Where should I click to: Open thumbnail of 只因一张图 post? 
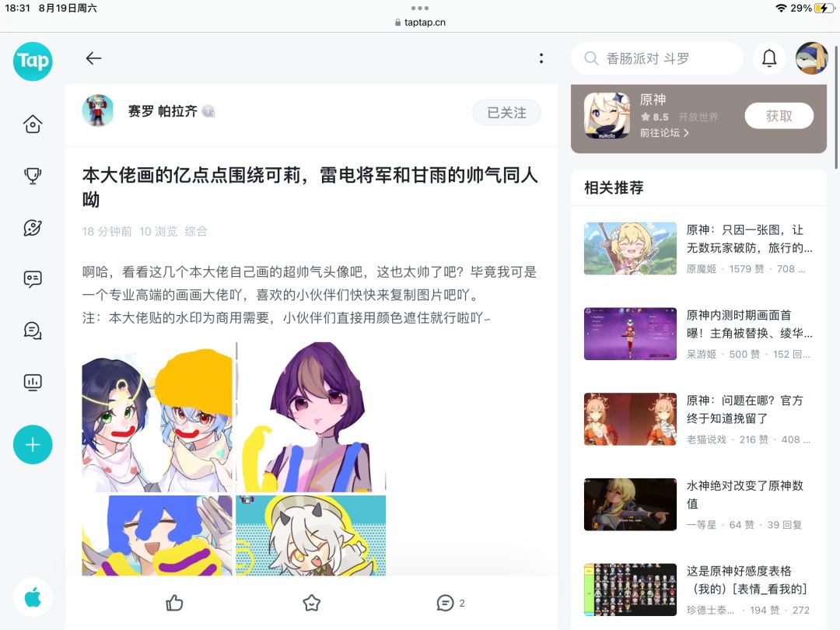(630, 249)
